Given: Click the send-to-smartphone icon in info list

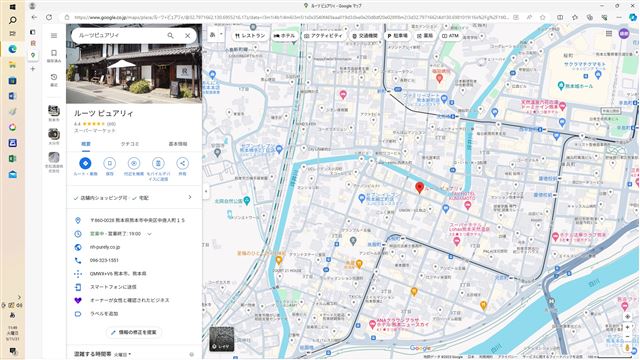Looking at the screenshot, I should 78,287.
